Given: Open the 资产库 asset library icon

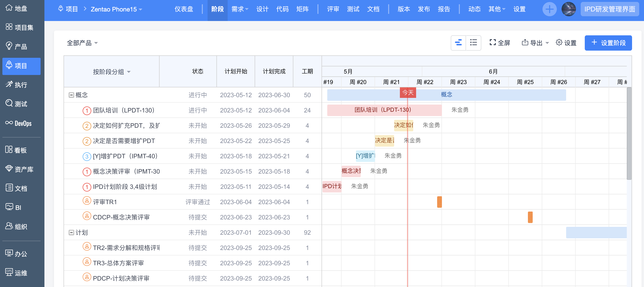Looking at the screenshot, I should point(9,169).
